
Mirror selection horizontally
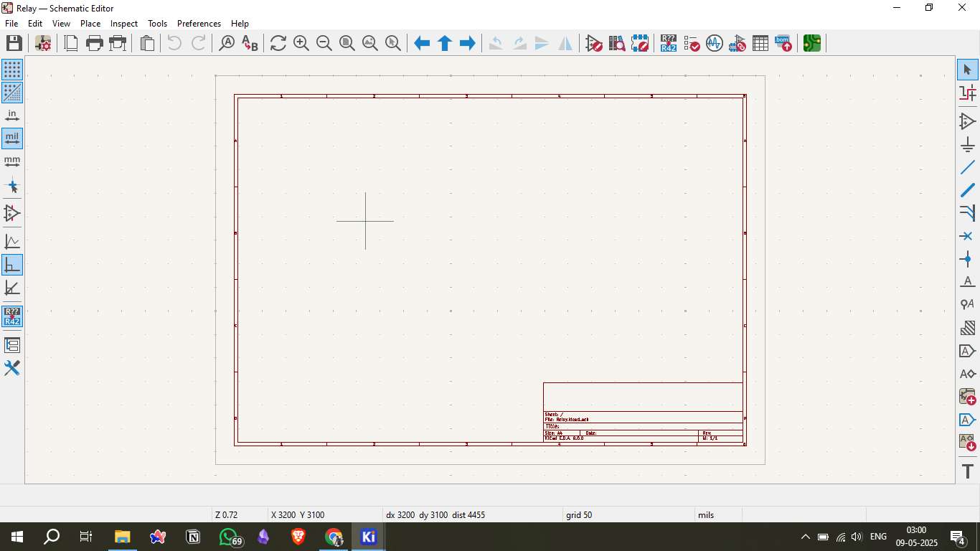click(x=565, y=43)
